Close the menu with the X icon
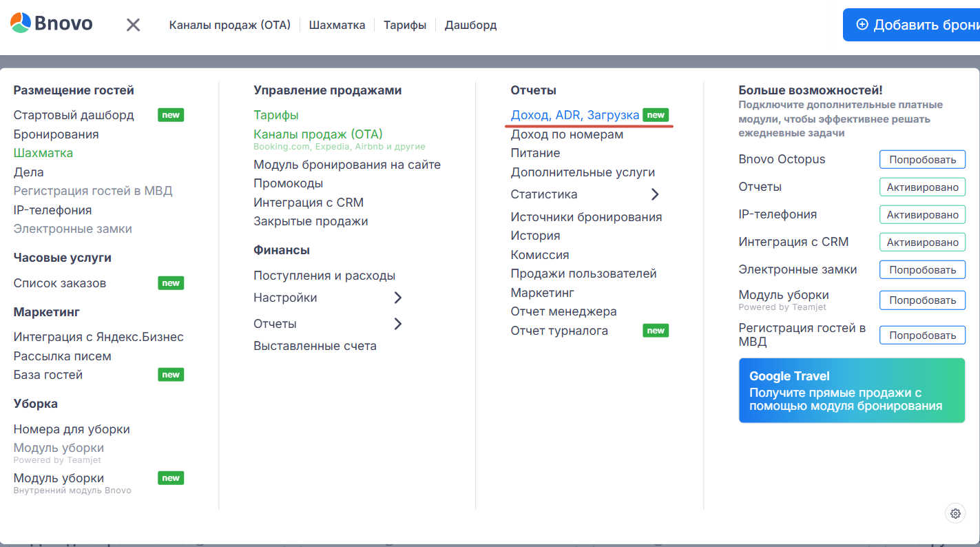 coord(133,25)
